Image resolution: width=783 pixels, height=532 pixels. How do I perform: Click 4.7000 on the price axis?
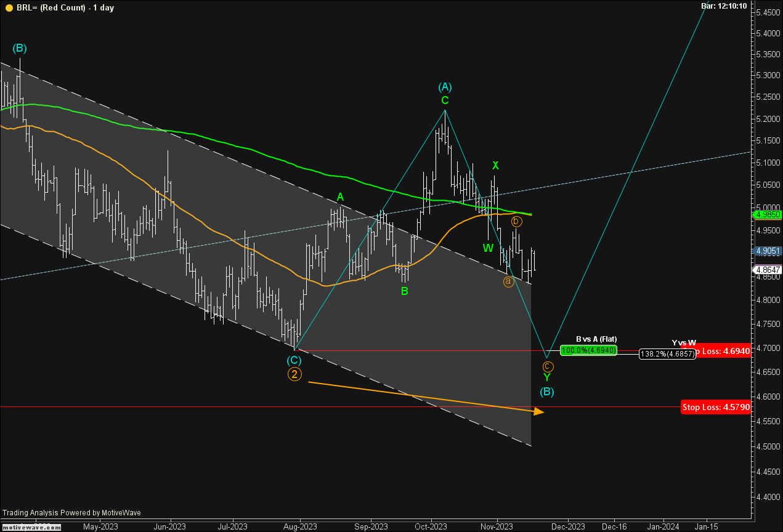(768, 348)
